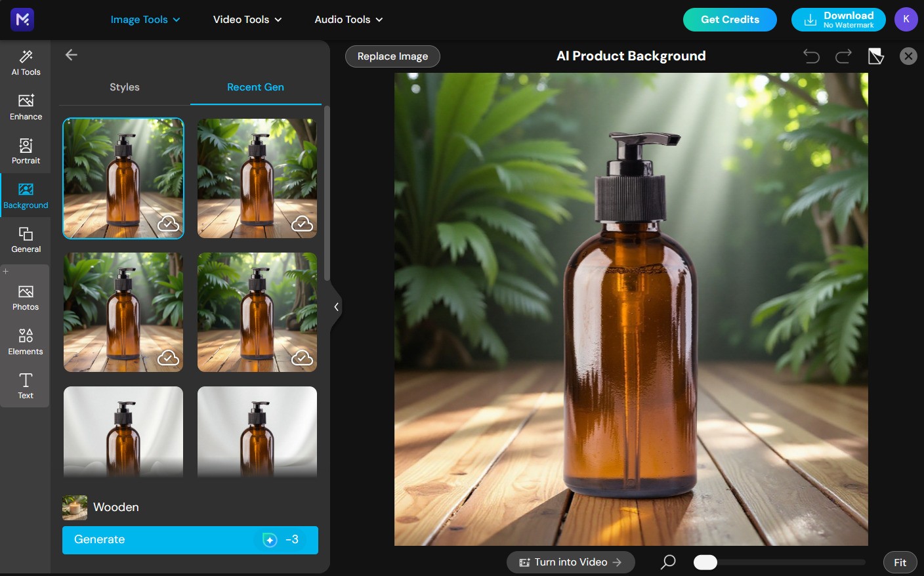This screenshot has height=576, width=924.
Task: Click the zoom magnifier icon near bottom
Action: tap(667, 562)
